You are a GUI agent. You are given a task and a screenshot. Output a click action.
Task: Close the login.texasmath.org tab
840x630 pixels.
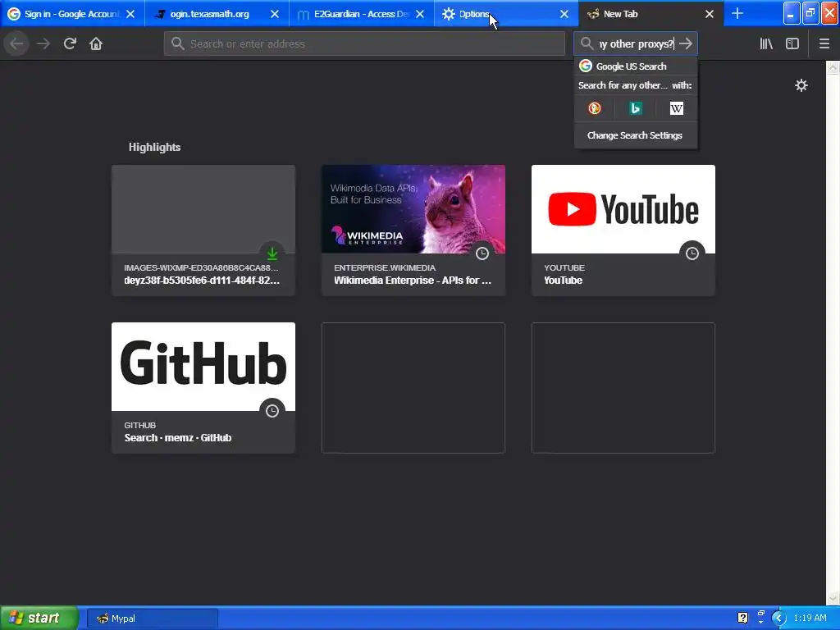coord(275,14)
